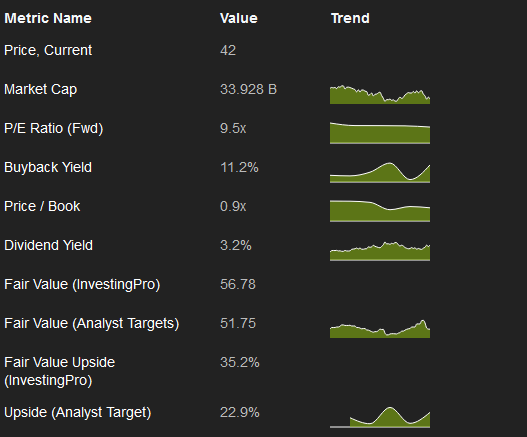Click the Value column header
Viewport: 527px width, 437px height.
click(x=239, y=18)
